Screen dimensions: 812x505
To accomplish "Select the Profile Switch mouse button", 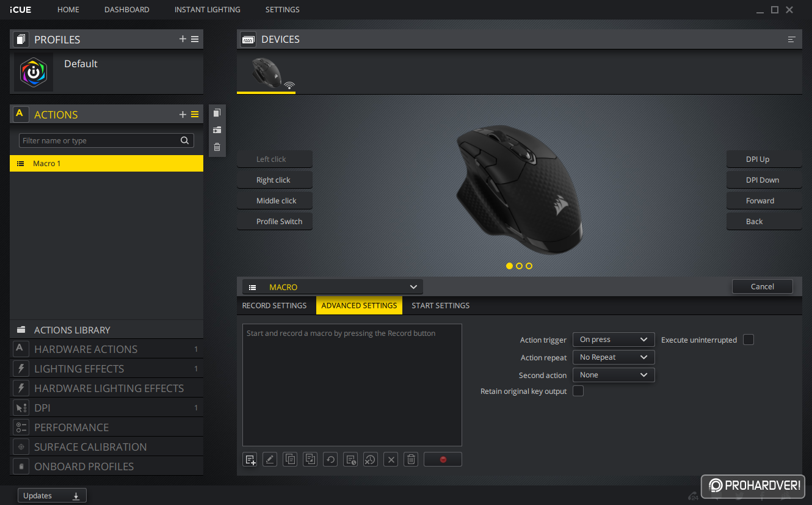I will pos(275,222).
